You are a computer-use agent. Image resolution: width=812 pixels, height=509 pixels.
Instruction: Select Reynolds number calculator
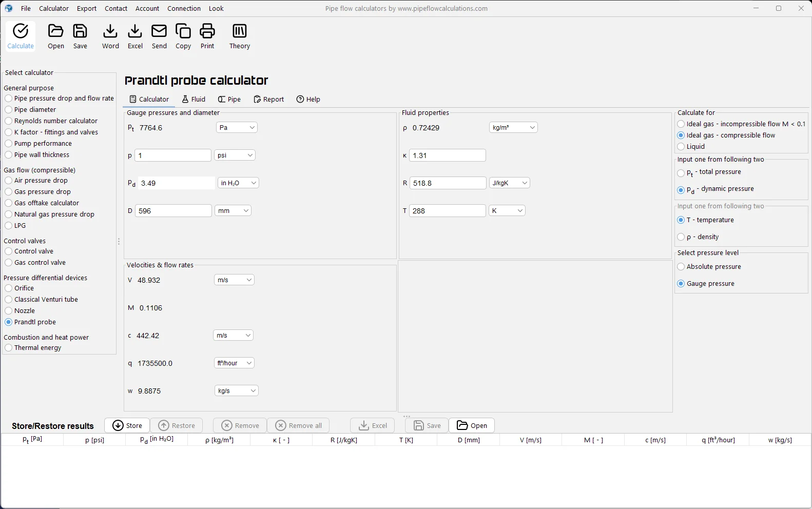[x=51, y=121]
